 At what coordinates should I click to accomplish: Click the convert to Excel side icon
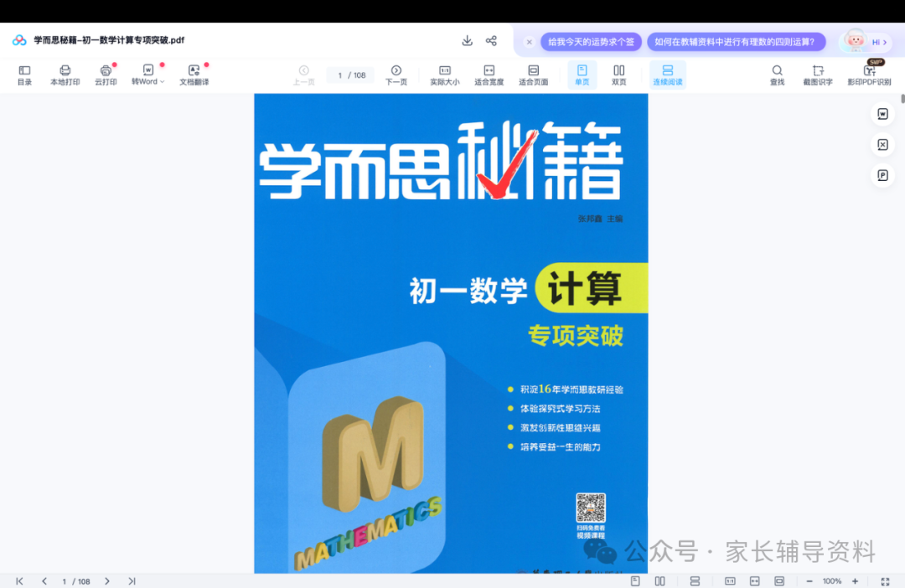[x=882, y=144]
